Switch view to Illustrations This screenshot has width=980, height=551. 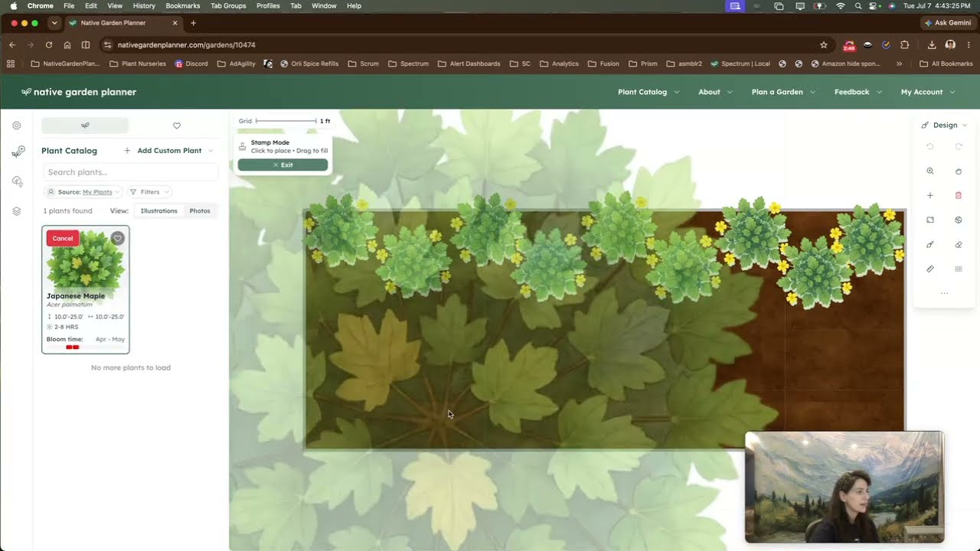tap(158, 210)
